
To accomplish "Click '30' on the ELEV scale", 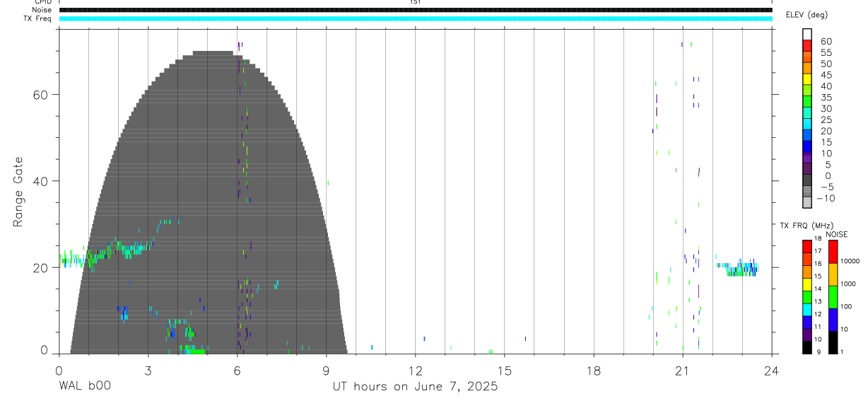I will pos(826,109).
